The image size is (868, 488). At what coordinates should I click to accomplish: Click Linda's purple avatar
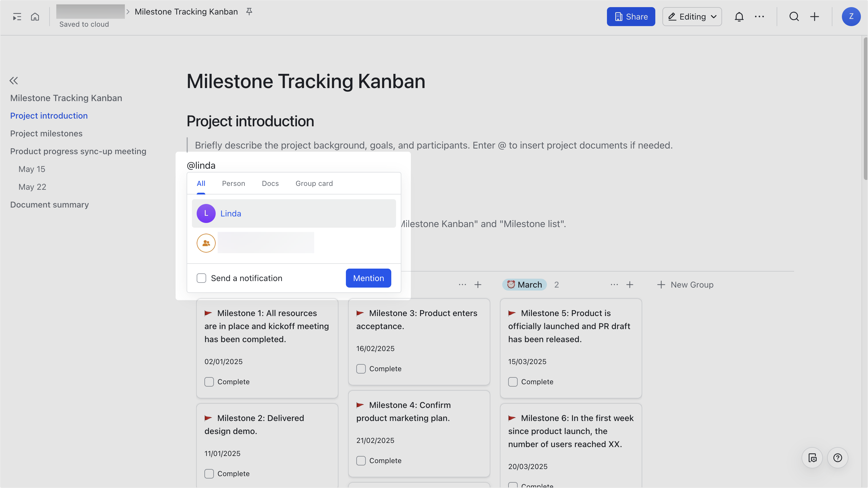click(206, 213)
